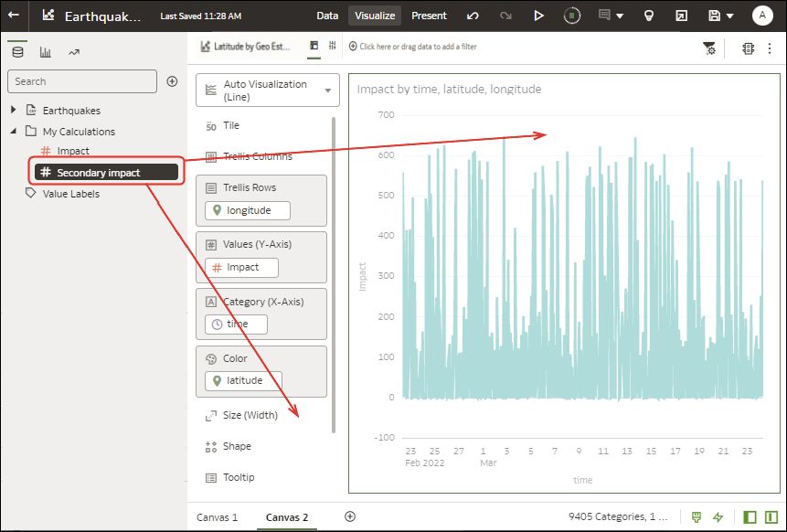Image resolution: width=787 pixels, height=532 pixels.
Task: Switch to the Present tab
Action: click(429, 16)
